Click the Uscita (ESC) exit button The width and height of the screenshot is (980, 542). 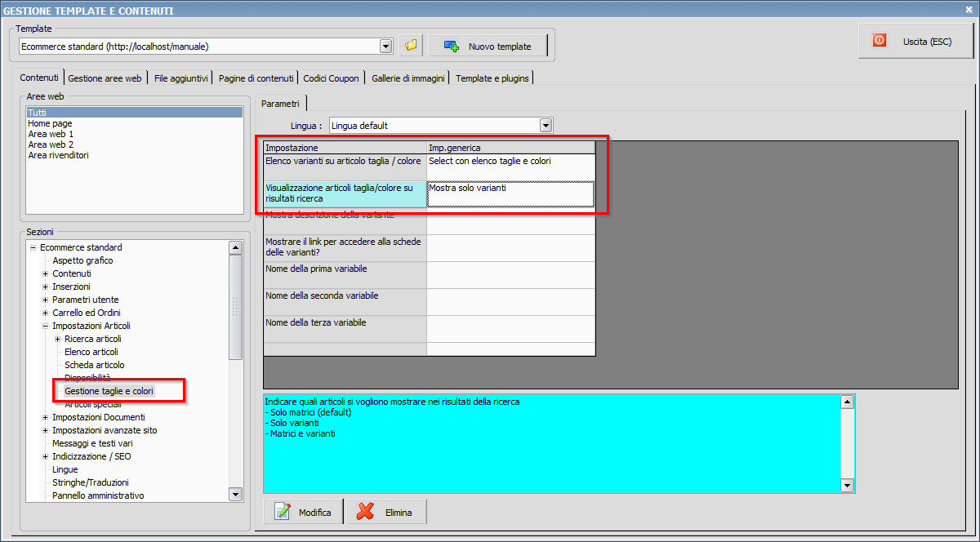click(x=915, y=41)
